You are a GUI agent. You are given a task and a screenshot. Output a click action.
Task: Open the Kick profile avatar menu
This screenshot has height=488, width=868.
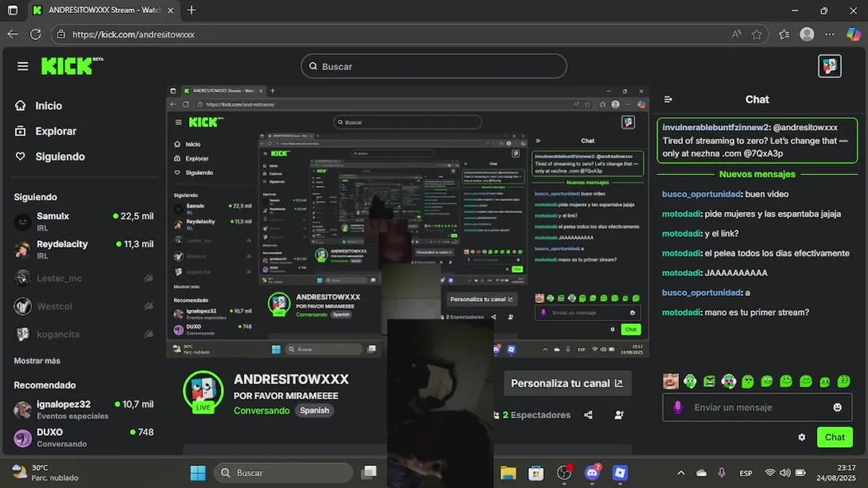click(829, 66)
